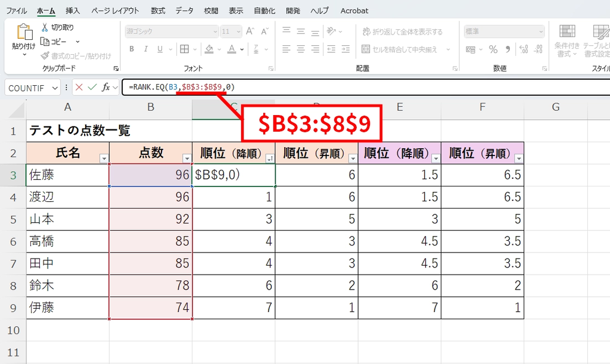610x364 pixels.
Task: Open filter dropdown for 氏名 column
Action: point(104,158)
